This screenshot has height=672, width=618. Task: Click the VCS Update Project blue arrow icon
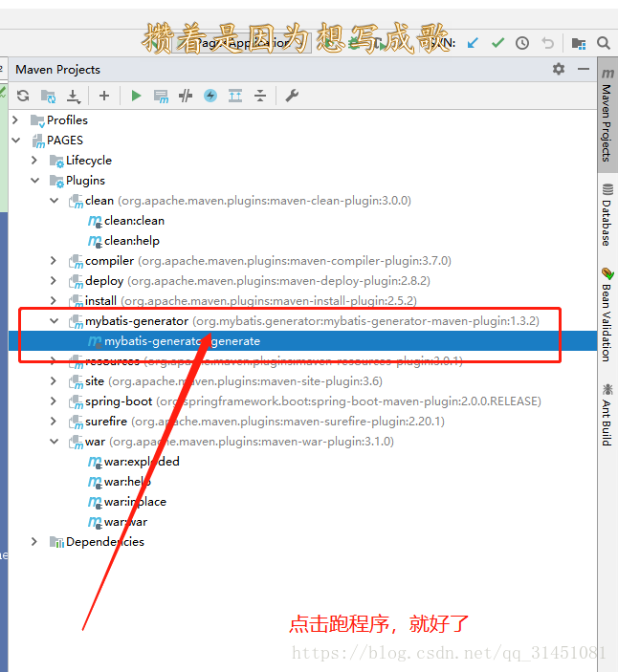tap(473, 43)
